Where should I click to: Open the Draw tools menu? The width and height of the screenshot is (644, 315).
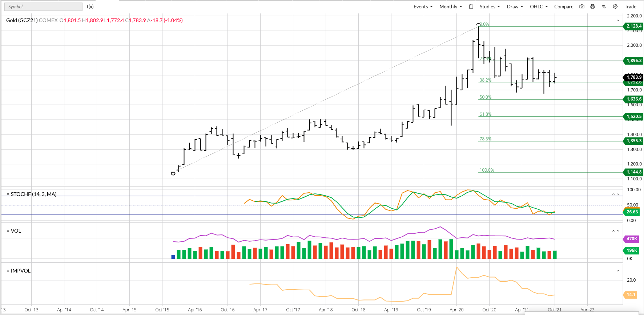(x=515, y=7)
